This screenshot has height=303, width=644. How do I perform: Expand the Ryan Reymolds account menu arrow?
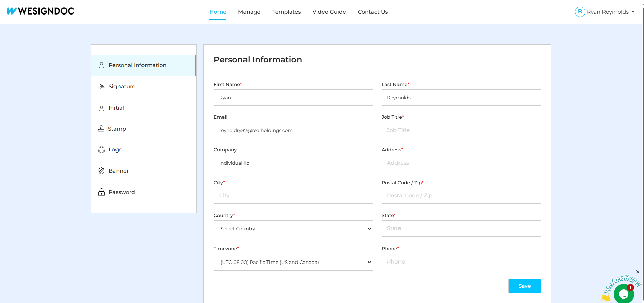click(633, 12)
